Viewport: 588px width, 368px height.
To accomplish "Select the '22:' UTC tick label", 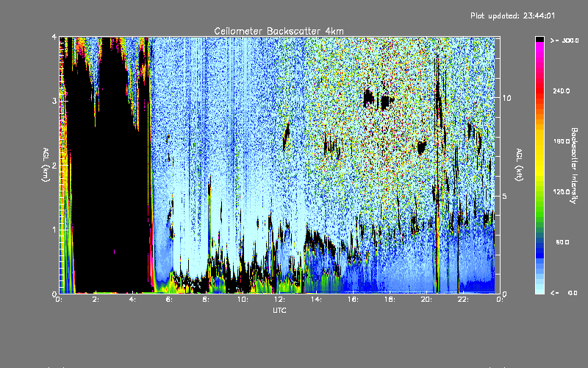I will pos(463,300).
